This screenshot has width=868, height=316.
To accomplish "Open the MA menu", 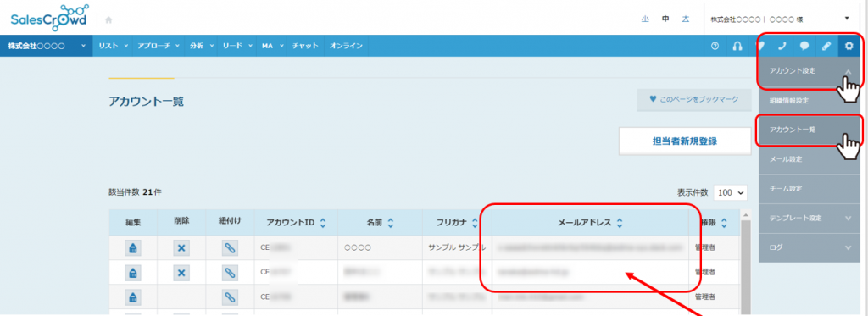I will pos(272,46).
